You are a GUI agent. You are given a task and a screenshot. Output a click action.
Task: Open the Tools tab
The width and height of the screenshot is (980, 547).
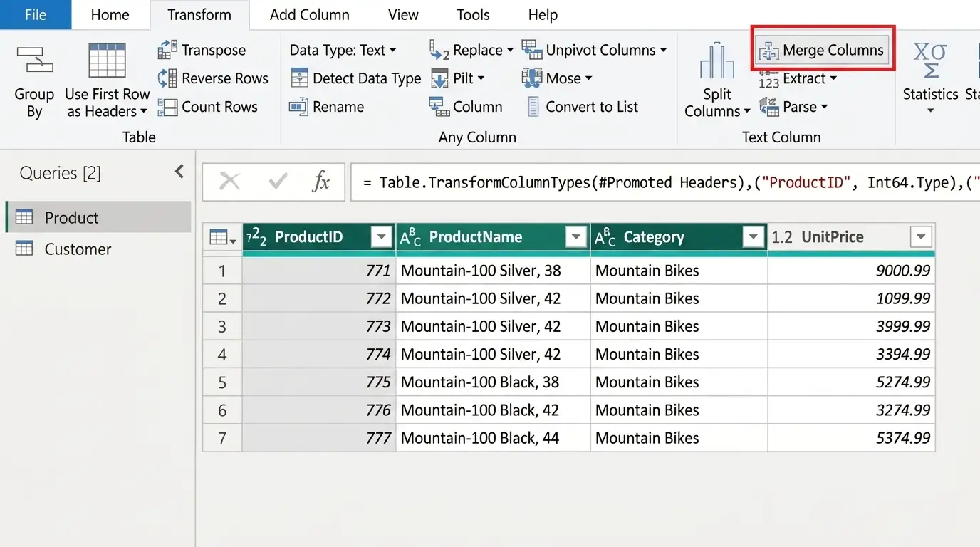point(473,15)
